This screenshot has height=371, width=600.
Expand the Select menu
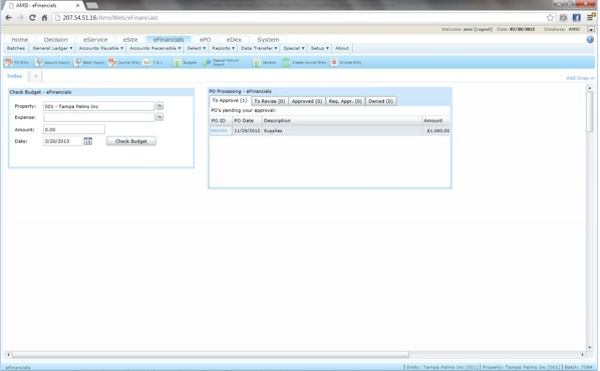(x=196, y=48)
